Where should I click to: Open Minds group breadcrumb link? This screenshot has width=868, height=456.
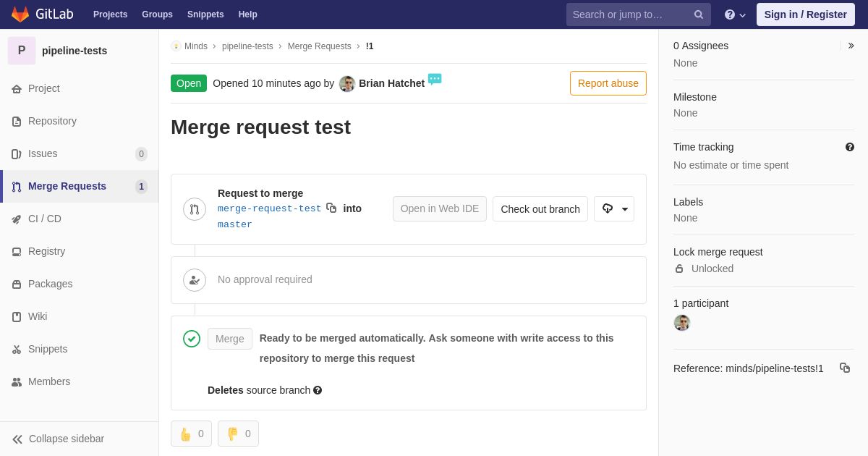(x=196, y=46)
